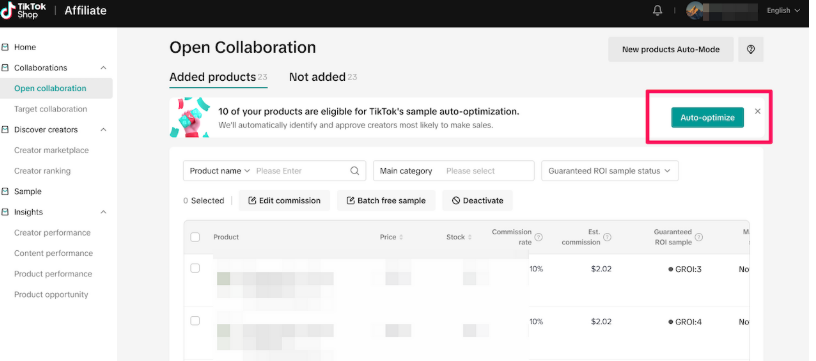Click the search magnifier in Product name field
Viewport: 816px width, 361px height.
tap(354, 171)
